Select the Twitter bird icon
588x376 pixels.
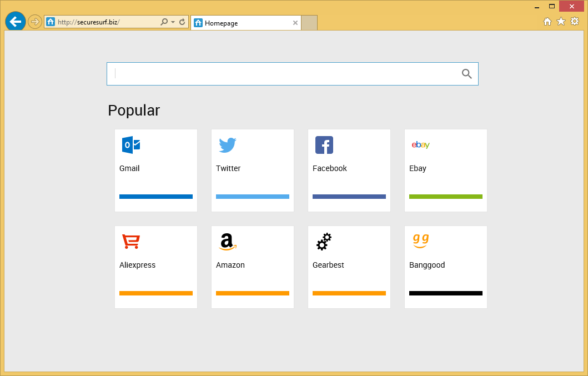point(227,145)
